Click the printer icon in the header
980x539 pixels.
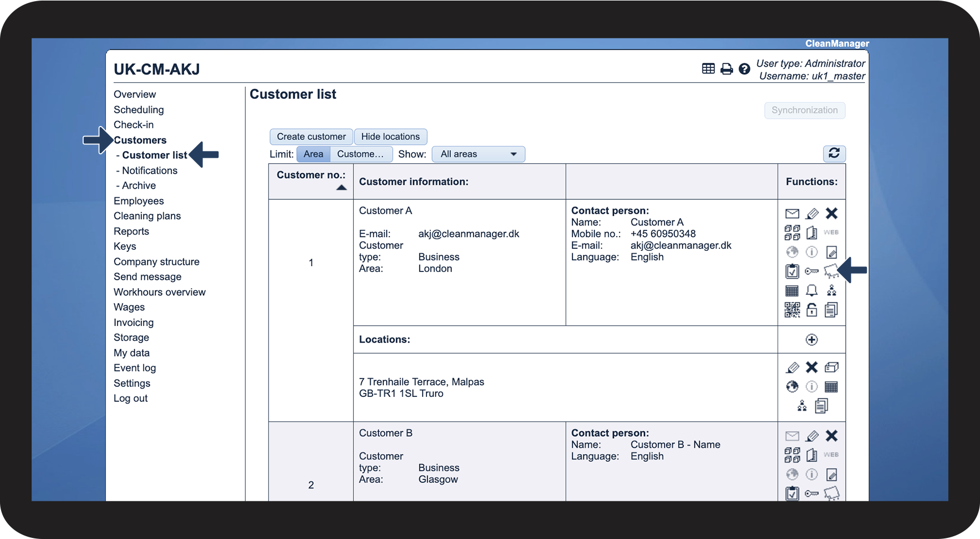tap(727, 69)
